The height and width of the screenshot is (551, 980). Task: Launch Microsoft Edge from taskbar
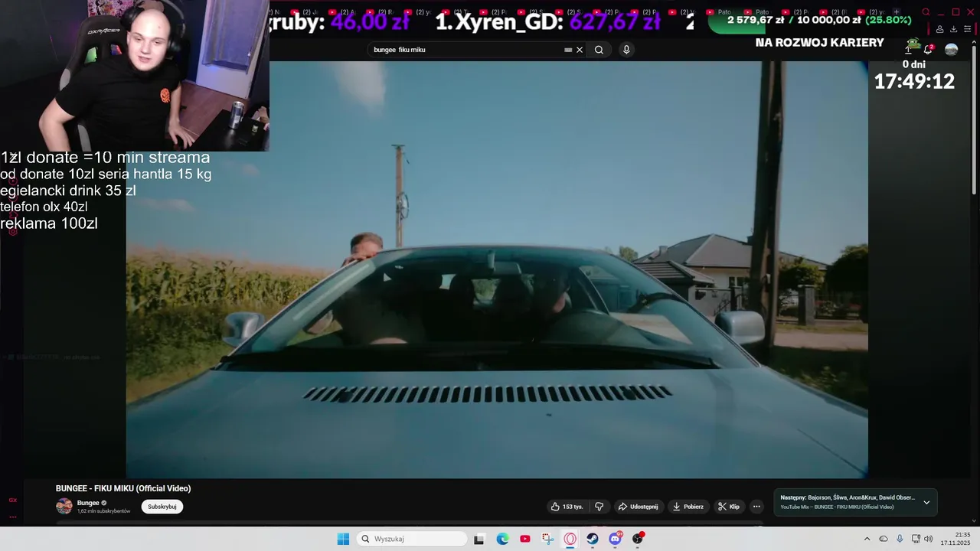502,539
